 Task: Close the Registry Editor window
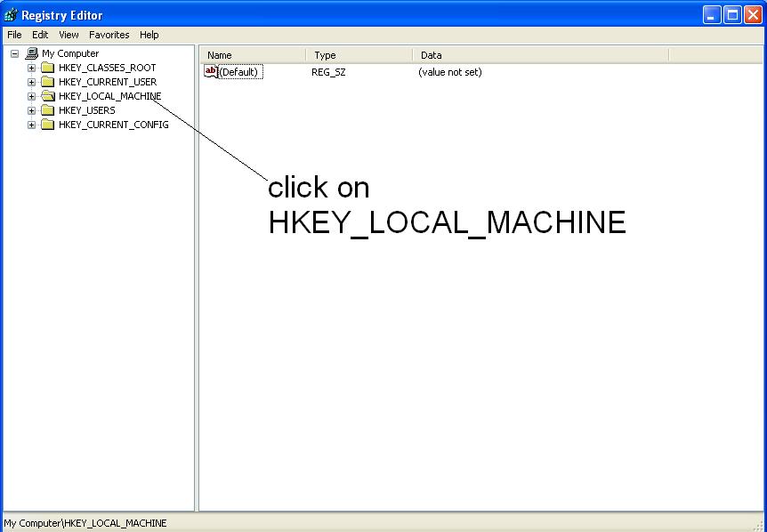click(x=753, y=15)
